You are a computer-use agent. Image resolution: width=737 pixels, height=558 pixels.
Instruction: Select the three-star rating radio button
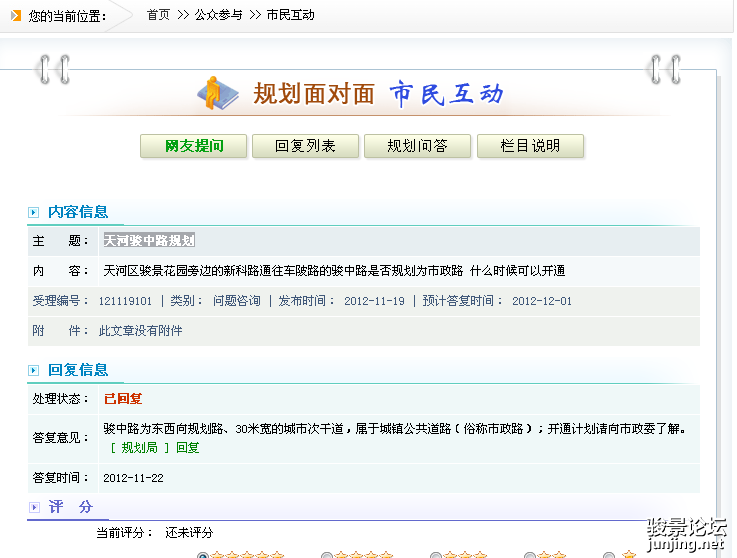coord(436,556)
